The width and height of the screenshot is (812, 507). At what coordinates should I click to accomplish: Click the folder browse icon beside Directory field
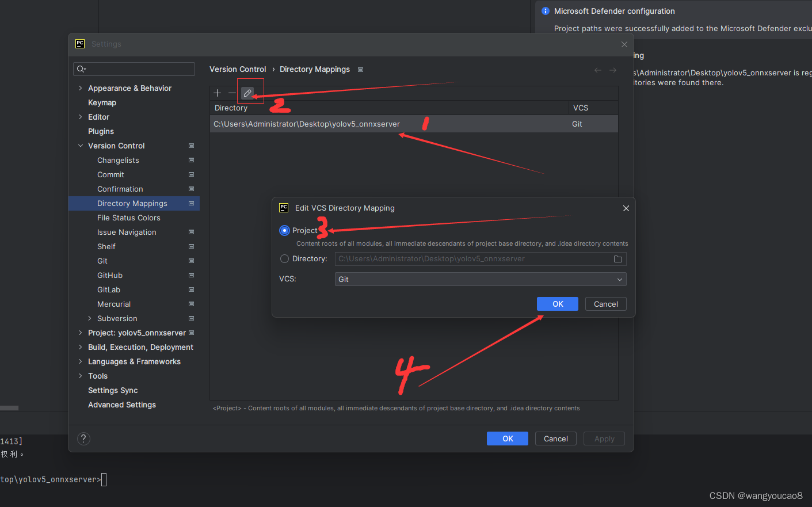click(x=617, y=259)
